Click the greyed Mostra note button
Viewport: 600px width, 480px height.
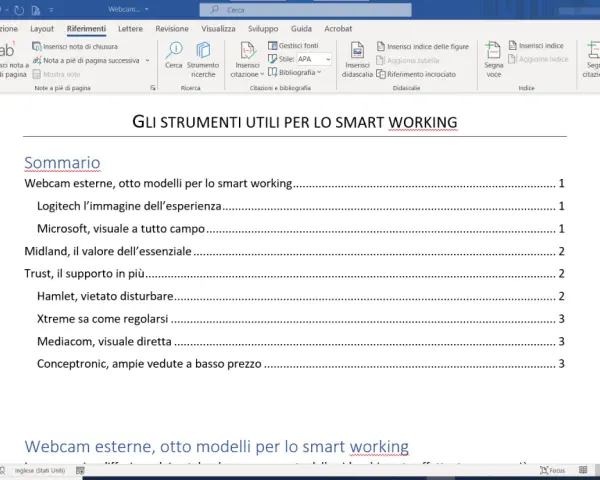(56, 74)
